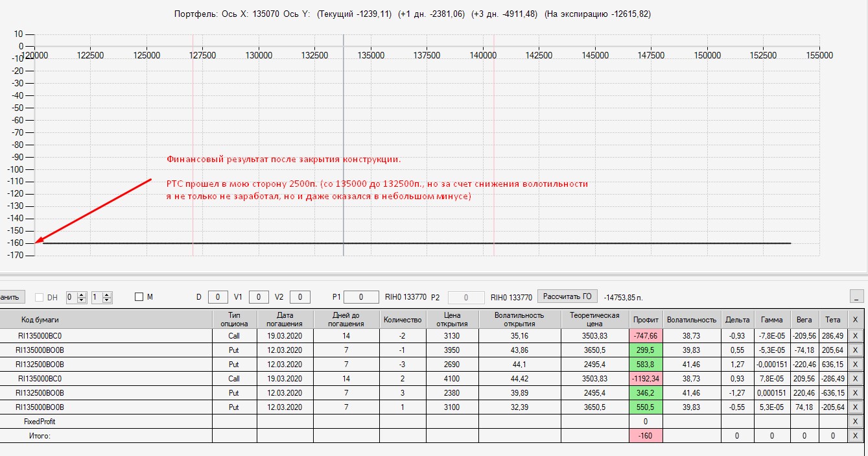Click the Цена открытия column header
Screen dimensions: 868x456
pyautogui.click(x=452, y=319)
